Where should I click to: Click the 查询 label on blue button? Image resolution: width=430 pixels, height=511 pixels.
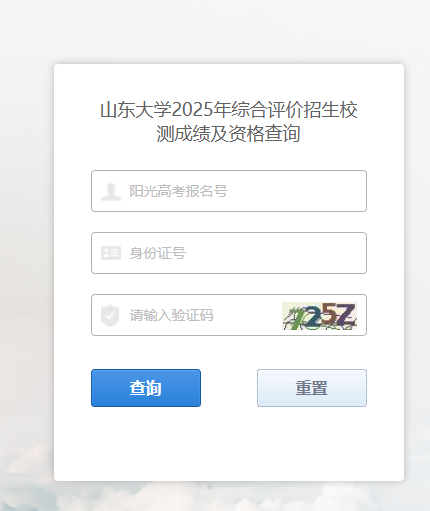[x=146, y=388]
